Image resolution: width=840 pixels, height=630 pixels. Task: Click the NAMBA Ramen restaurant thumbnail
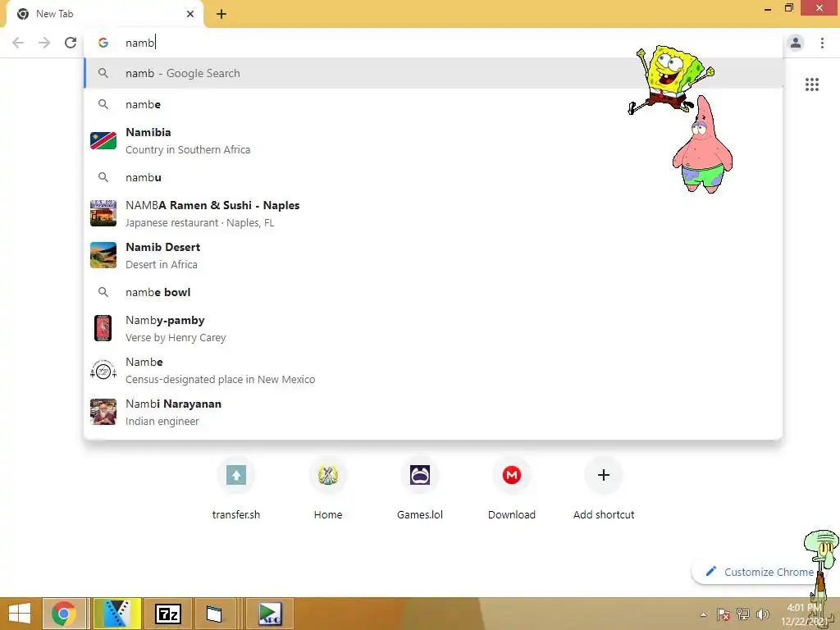[x=103, y=214]
